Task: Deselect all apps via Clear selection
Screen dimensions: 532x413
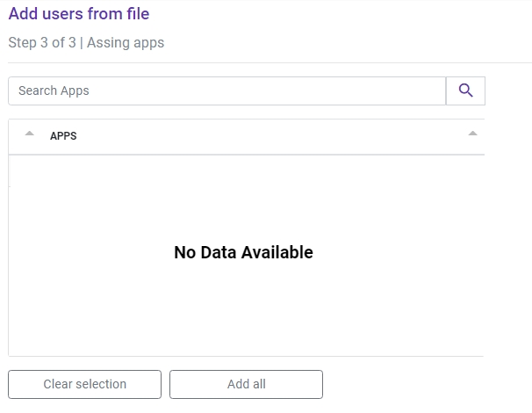Action: (x=85, y=384)
